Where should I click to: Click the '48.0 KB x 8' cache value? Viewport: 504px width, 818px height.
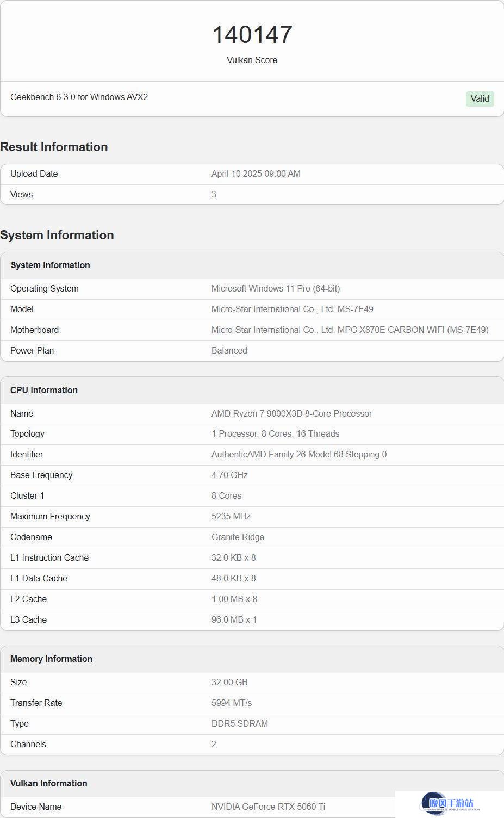tap(234, 579)
